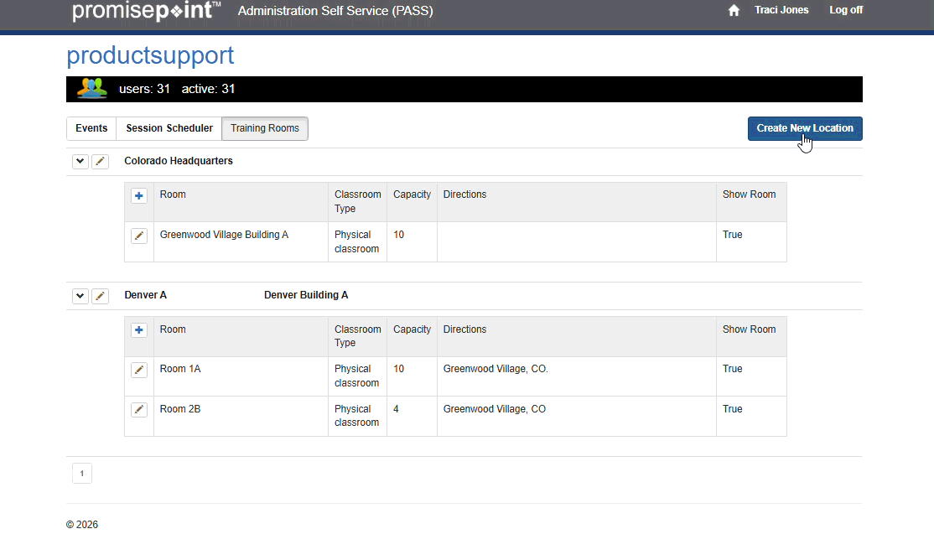The image size is (934, 560).
Task: Select the Training Rooms tab
Action: coord(265,128)
